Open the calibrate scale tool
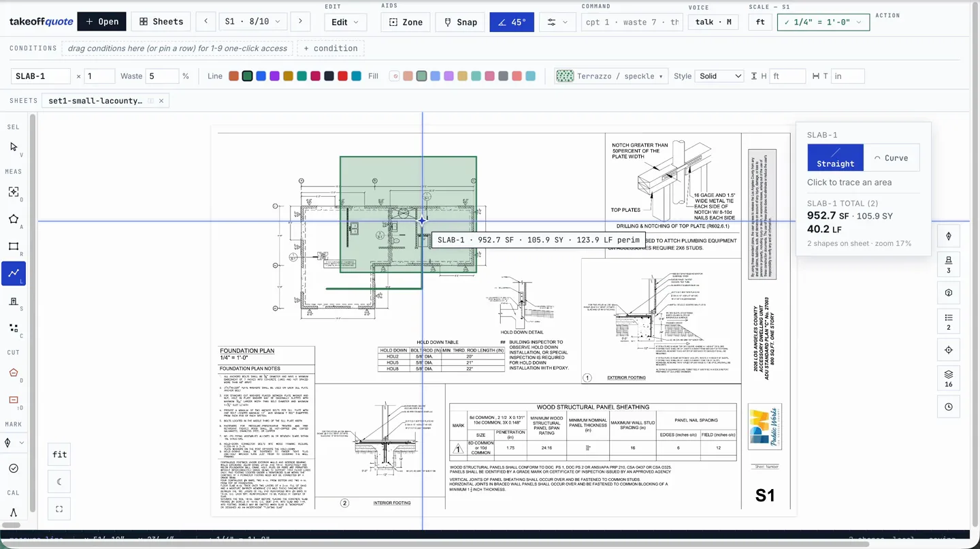 pyautogui.click(x=14, y=513)
